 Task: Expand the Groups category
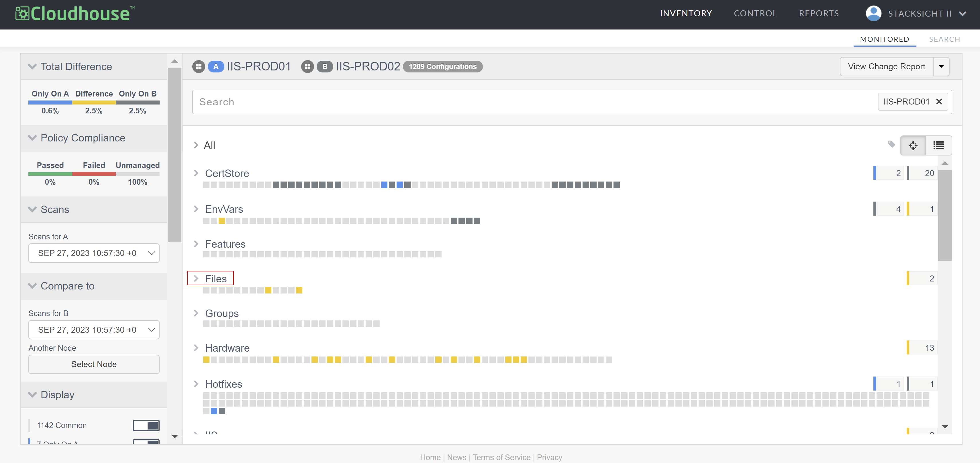(196, 313)
